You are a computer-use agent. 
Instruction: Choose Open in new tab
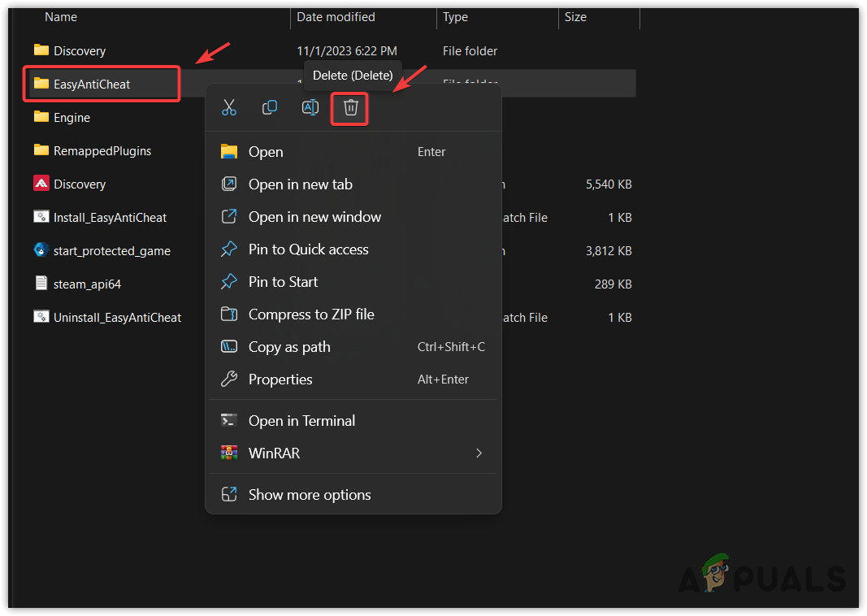353,184
